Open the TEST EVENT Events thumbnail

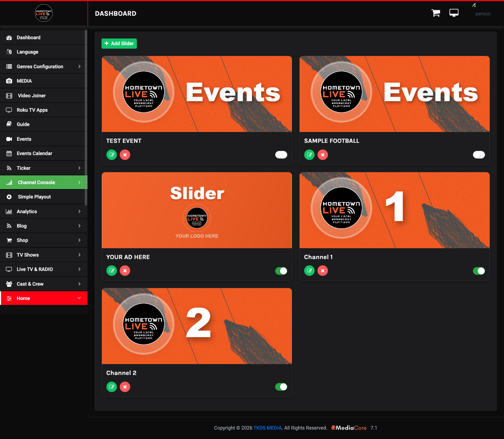197,94
